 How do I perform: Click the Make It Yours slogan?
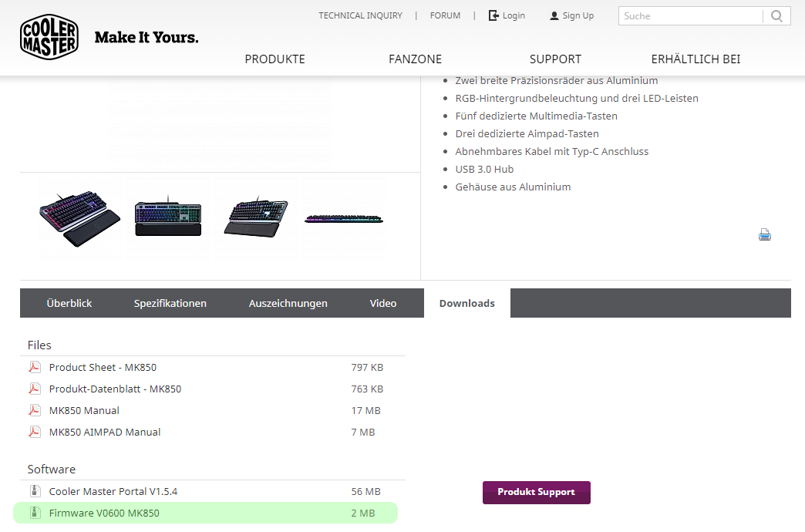point(147,38)
